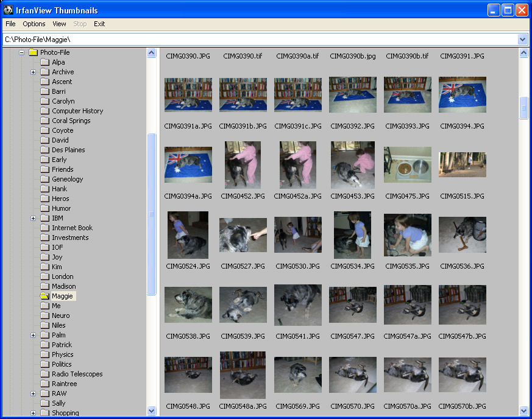The width and height of the screenshot is (532, 419).
Task: Click folder tree scroll down arrow
Action: pyautogui.click(x=151, y=411)
